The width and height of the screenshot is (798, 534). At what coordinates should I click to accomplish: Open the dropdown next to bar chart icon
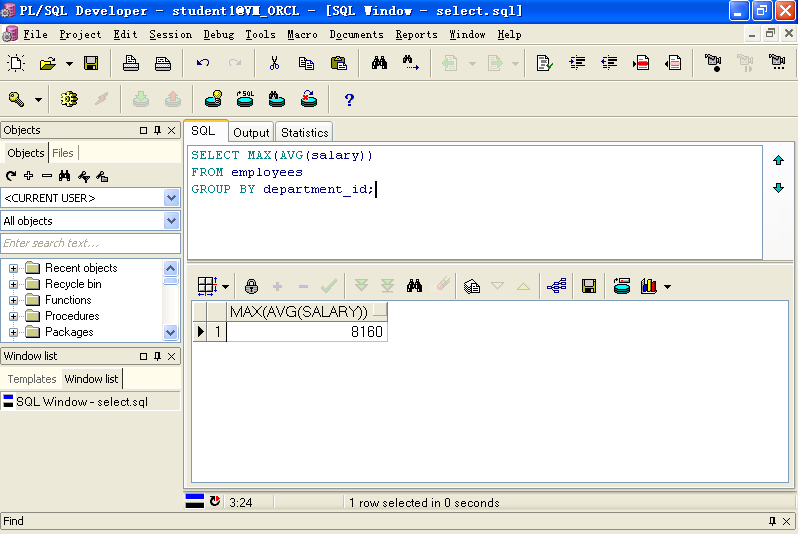(667, 287)
